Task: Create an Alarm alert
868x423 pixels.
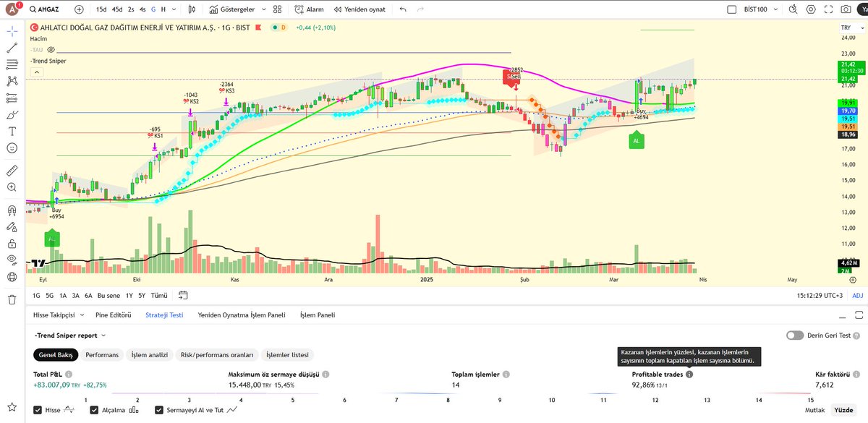Action: pyautogui.click(x=310, y=9)
